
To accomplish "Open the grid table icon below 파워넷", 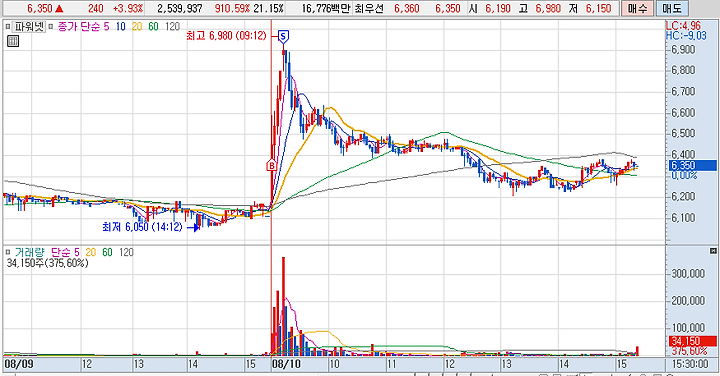I will 13,41.
